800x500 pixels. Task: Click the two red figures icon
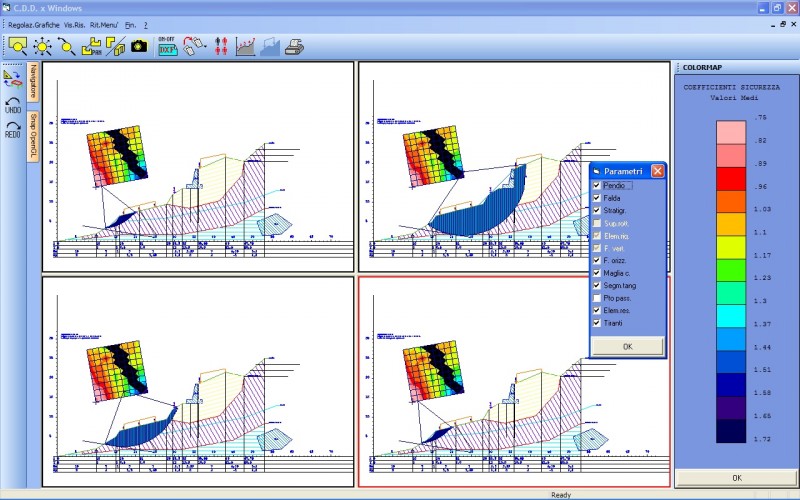coord(221,46)
